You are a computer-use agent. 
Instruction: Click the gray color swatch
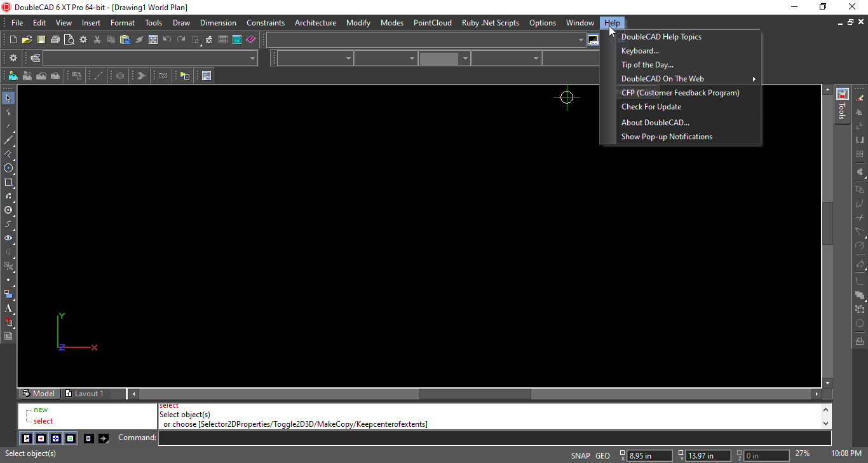tap(439, 59)
